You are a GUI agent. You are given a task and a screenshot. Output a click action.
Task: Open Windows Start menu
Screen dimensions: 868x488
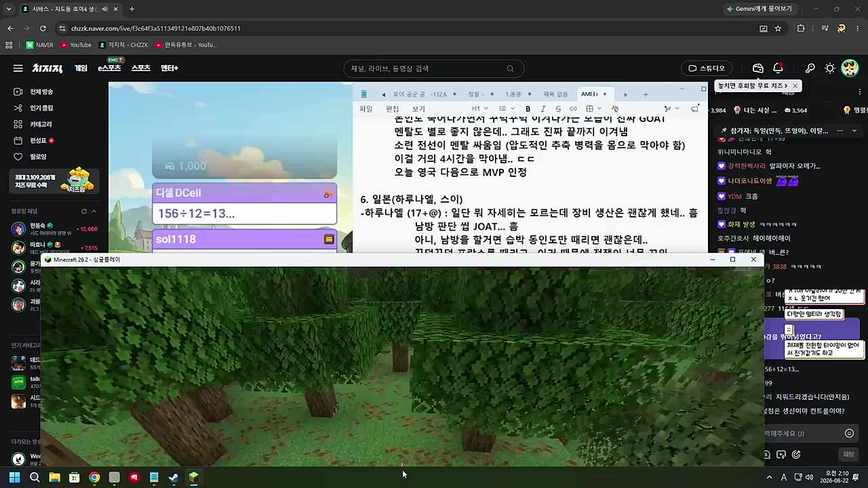(x=14, y=477)
